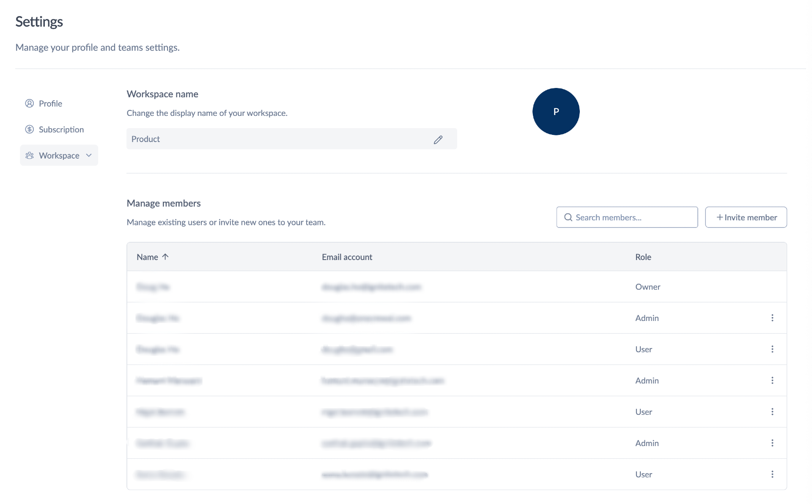Click the Email account column header

click(x=347, y=257)
